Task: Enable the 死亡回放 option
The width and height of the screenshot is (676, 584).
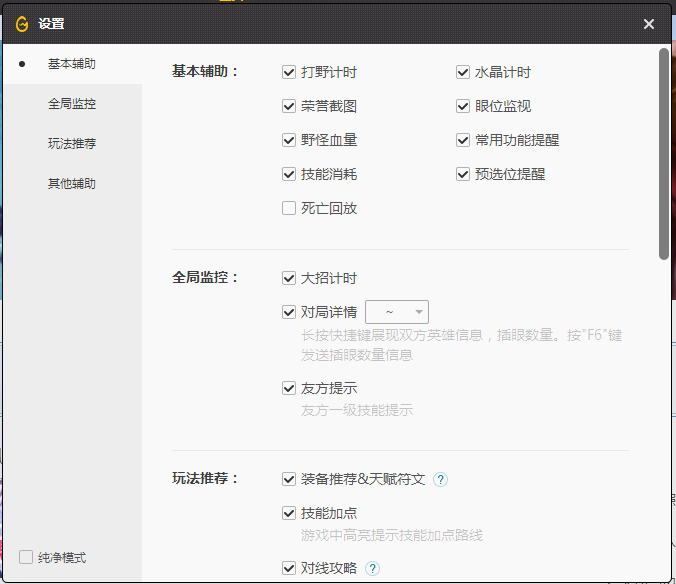Action: click(x=289, y=208)
